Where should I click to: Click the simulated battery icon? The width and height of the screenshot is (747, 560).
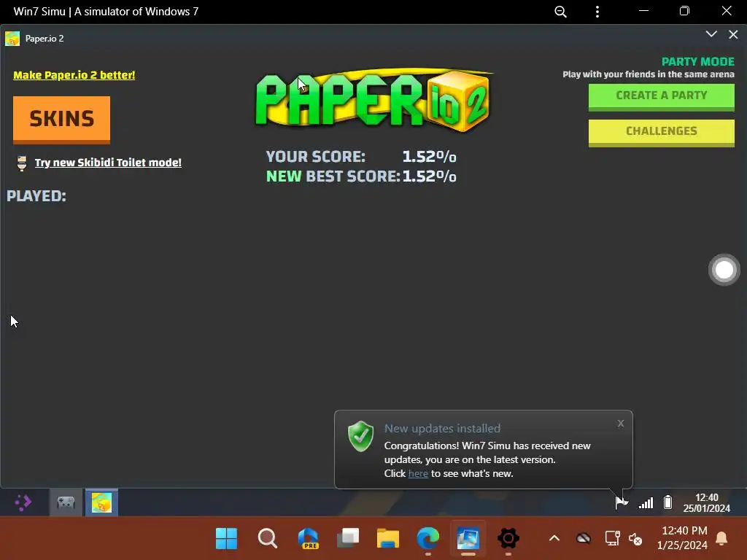(668, 502)
